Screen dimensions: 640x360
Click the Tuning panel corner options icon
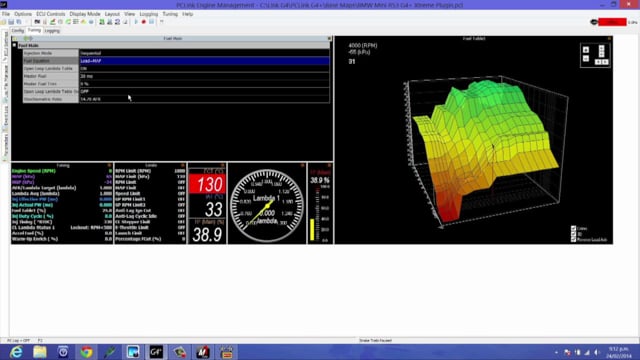pyautogui.click(x=109, y=165)
